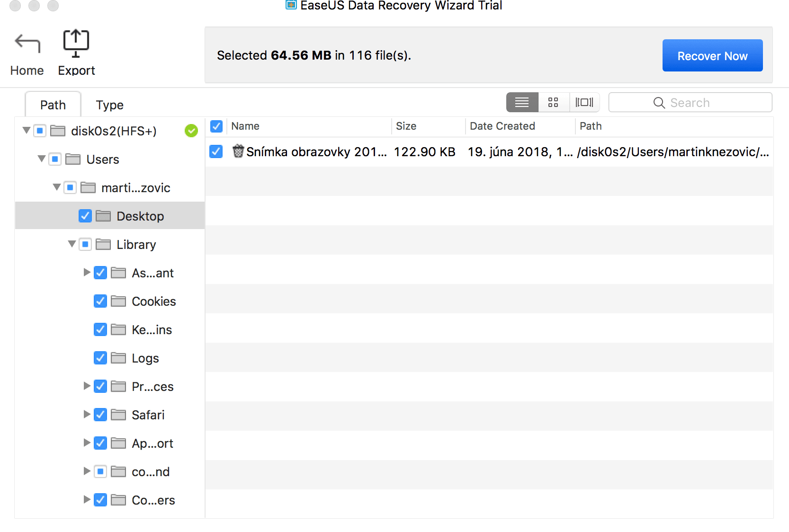
Task: Click the Desktop folder icon
Action: point(103,216)
